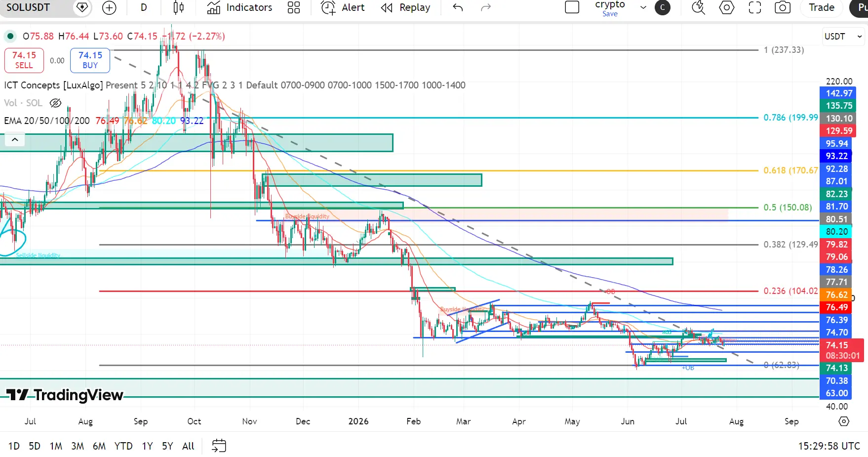Collapse the indicator legend with the chevron

pos(15,140)
